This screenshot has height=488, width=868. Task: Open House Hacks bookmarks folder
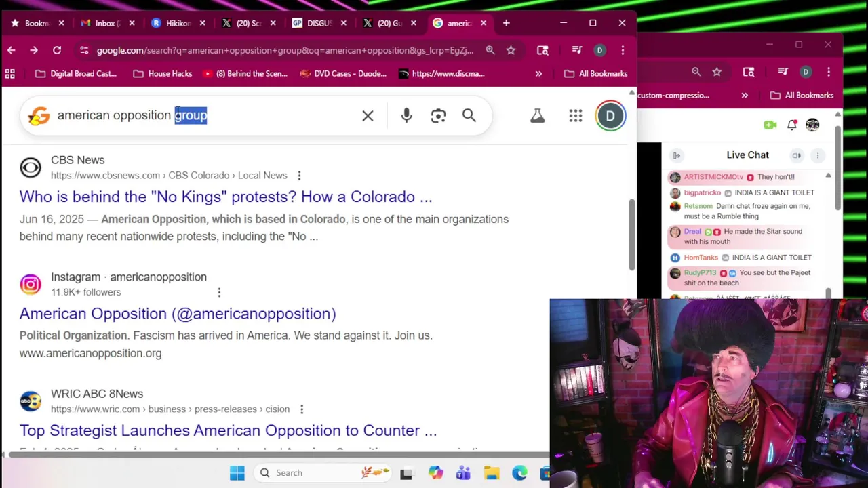162,73
